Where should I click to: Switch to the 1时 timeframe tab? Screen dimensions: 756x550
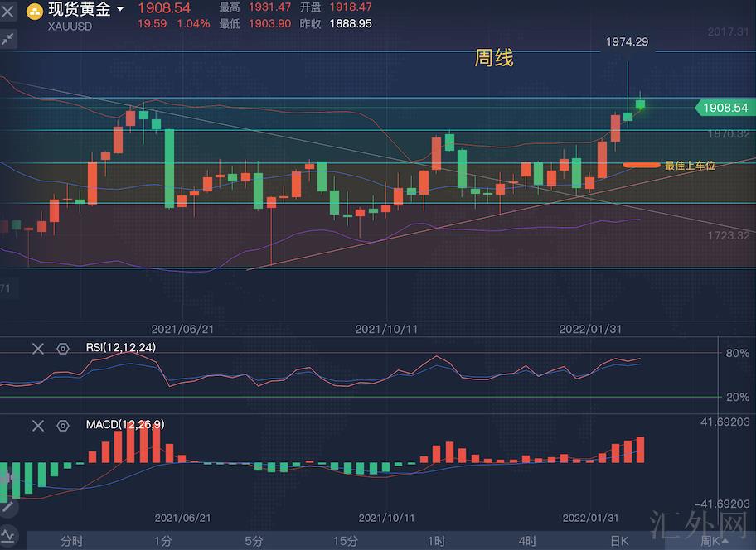pos(436,541)
